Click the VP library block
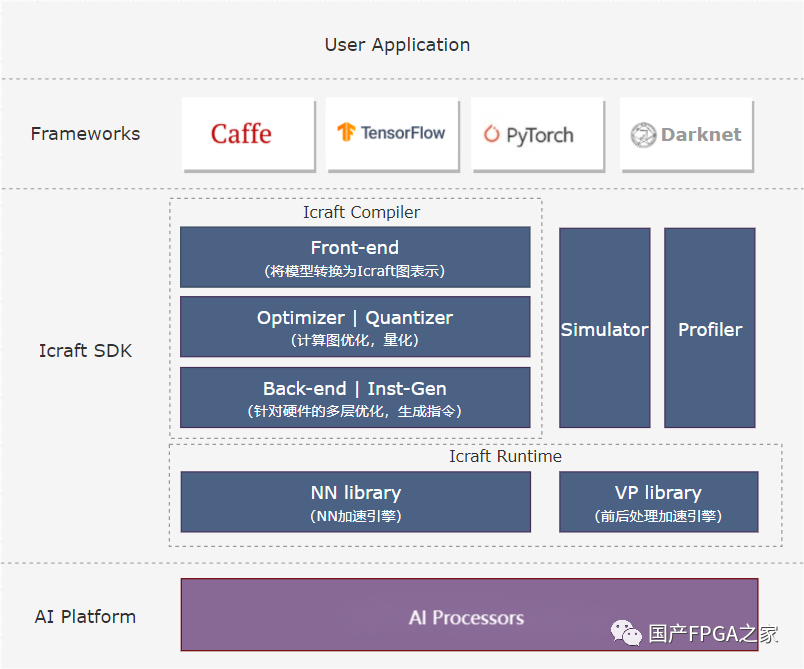 (x=658, y=502)
